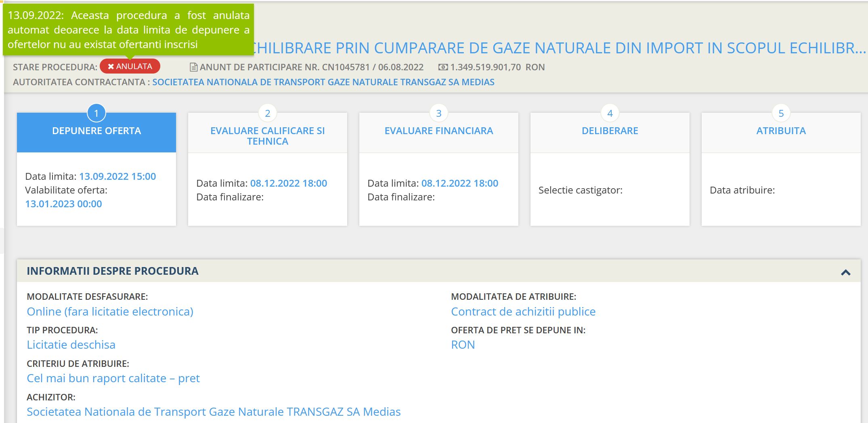This screenshot has height=423, width=868.
Task: Click the Informatii despre procedura header bar
Action: point(404,271)
